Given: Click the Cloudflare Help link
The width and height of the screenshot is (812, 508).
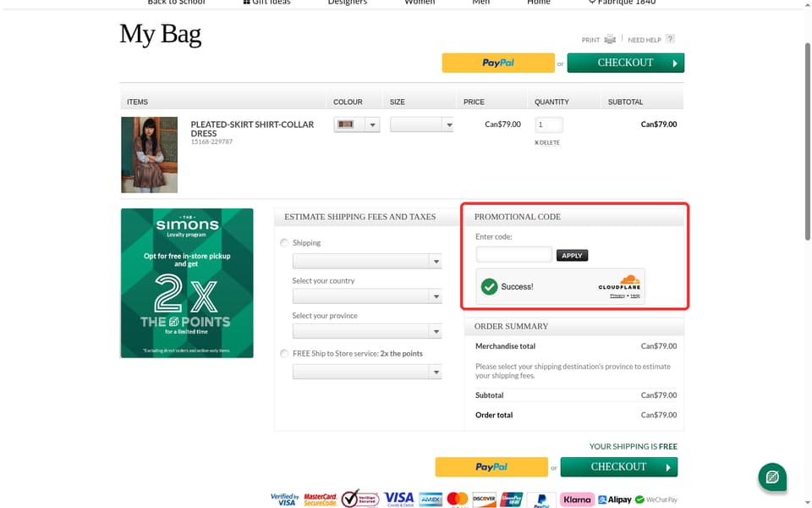Looking at the screenshot, I should pos(635,296).
